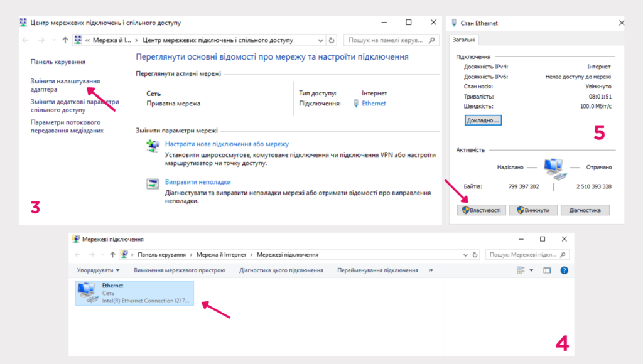Screen dimensions: 643x364
Task: Open 'Змінити налаштування адаптера' link
Action: click(65, 85)
